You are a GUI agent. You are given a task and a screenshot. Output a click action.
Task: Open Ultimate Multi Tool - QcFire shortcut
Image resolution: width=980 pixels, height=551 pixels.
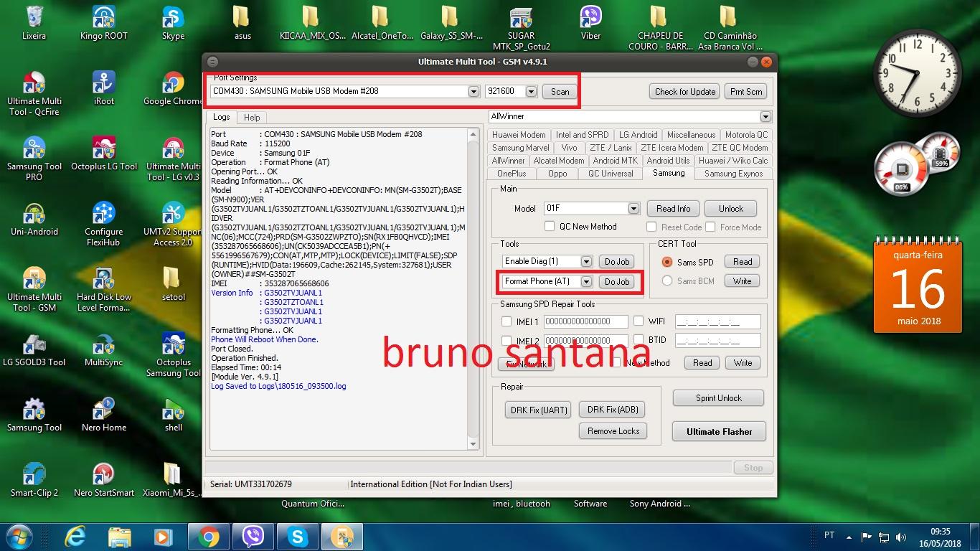(x=34, y=93)
